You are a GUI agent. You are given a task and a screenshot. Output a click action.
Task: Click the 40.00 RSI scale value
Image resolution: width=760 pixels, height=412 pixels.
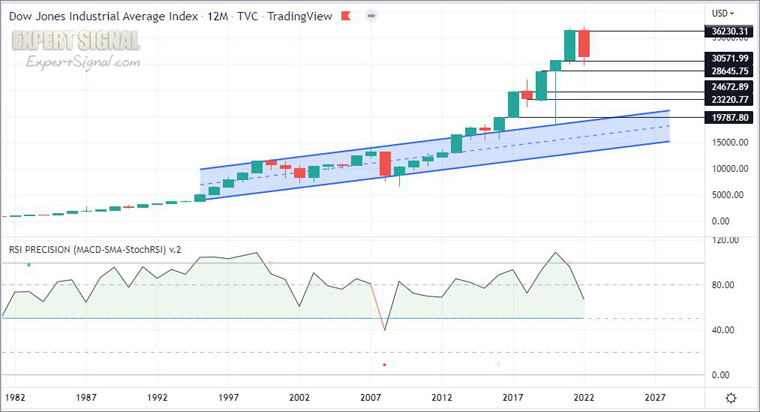coord(723,330)
